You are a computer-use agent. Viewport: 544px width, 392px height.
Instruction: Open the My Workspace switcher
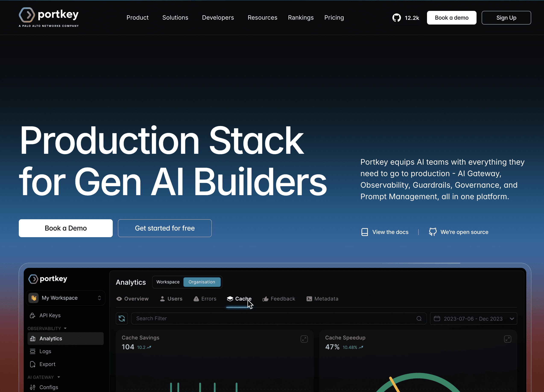tap(66, 298)
